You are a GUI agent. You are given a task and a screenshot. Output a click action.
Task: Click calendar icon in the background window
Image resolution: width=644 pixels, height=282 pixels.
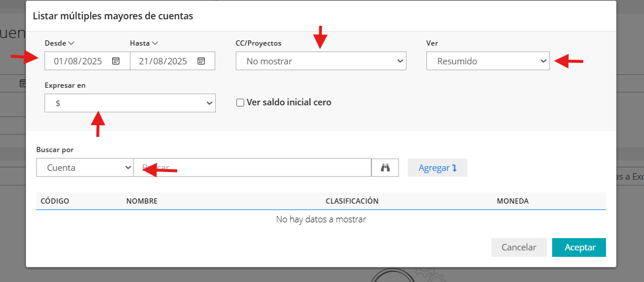[x=23, y=84]
